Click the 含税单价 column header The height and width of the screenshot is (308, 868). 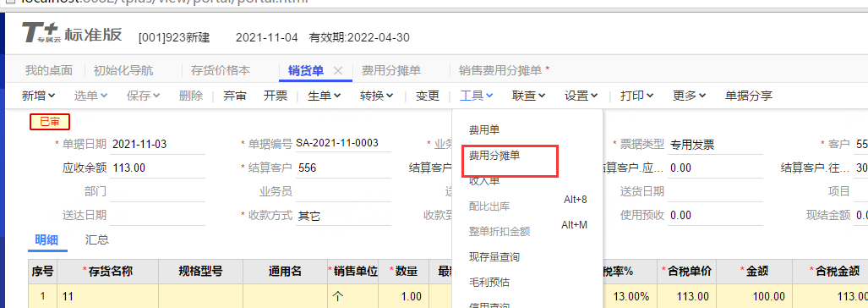click(686, 272)
